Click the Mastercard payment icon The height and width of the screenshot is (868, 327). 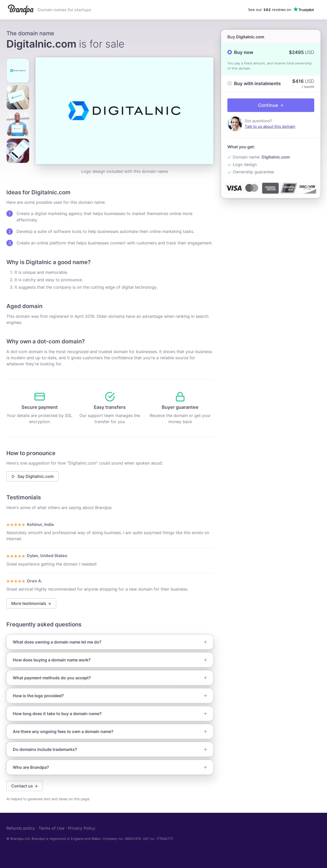(x=252, y=188)
